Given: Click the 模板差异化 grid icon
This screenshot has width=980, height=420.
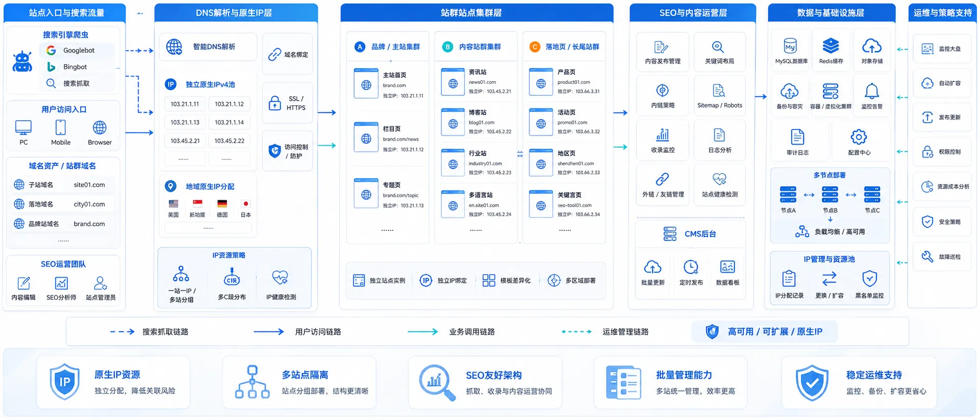Looking at the screenshot, I should tap(488, 280).
